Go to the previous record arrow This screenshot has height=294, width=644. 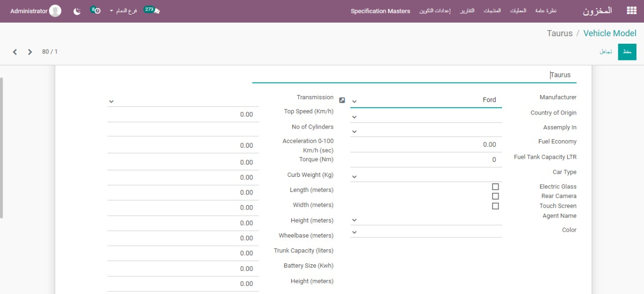pos(15,52)
